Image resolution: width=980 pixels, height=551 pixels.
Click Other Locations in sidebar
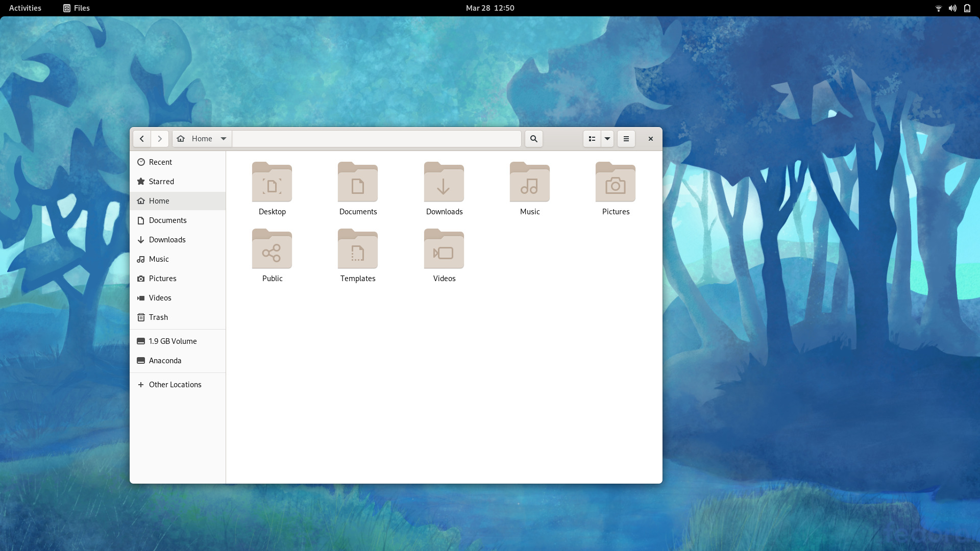coord(175,385)
